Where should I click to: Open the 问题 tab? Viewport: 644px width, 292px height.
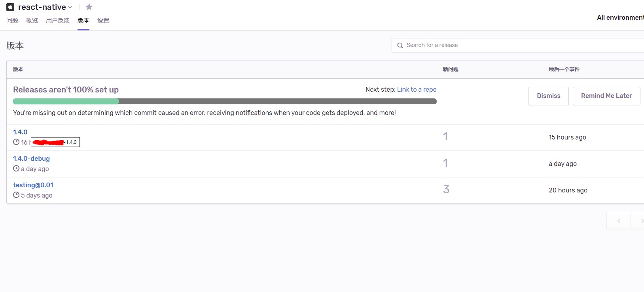point(12,21)
